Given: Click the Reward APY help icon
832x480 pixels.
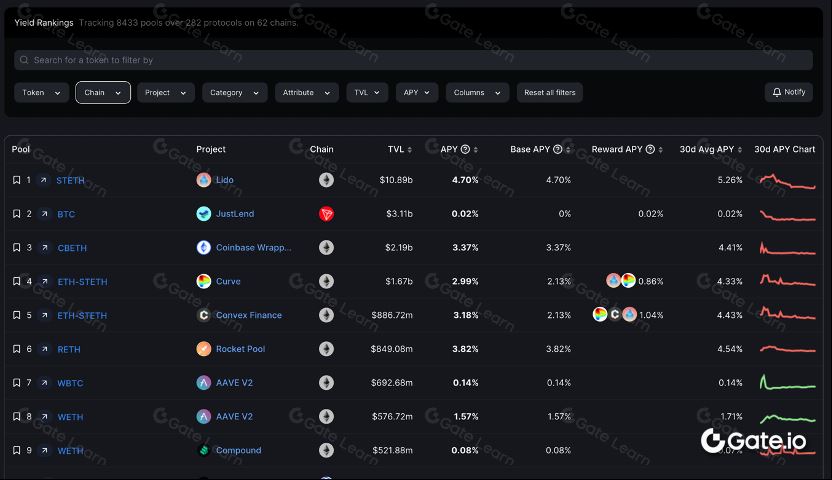Looking at the screenshot, I should point(650,150).
